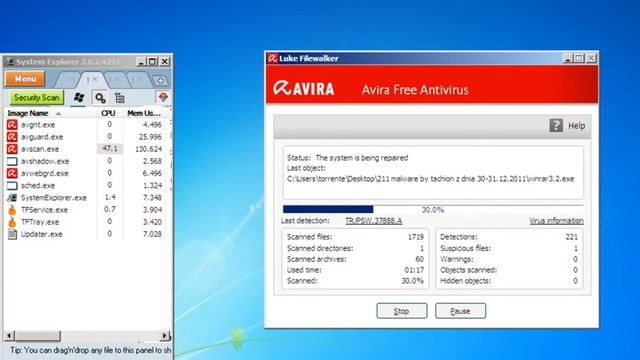This screenshot has height=360, width=640.
Task: Switch to tree view icon in System Explorer
Action: coord(120,98)
